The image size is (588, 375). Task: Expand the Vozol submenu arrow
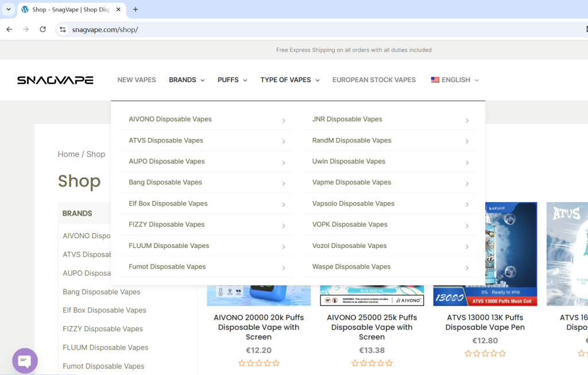click(x=467, y=247)
